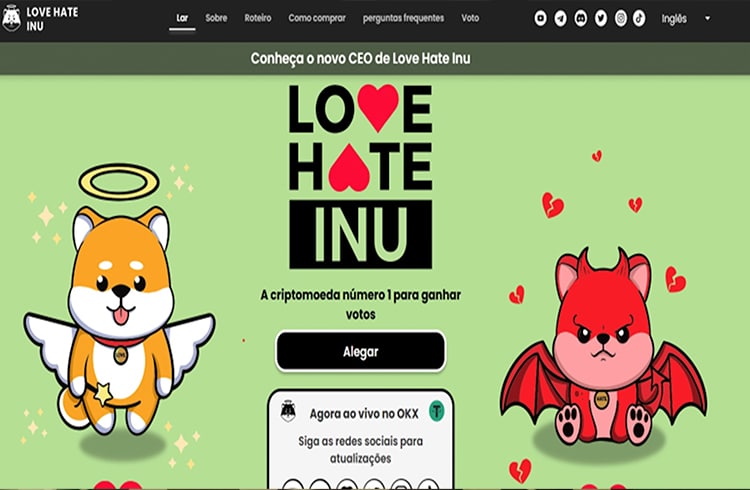Click the Love Hate Inu dog logo
Viewport: 750px width, 490px height.
11,19
